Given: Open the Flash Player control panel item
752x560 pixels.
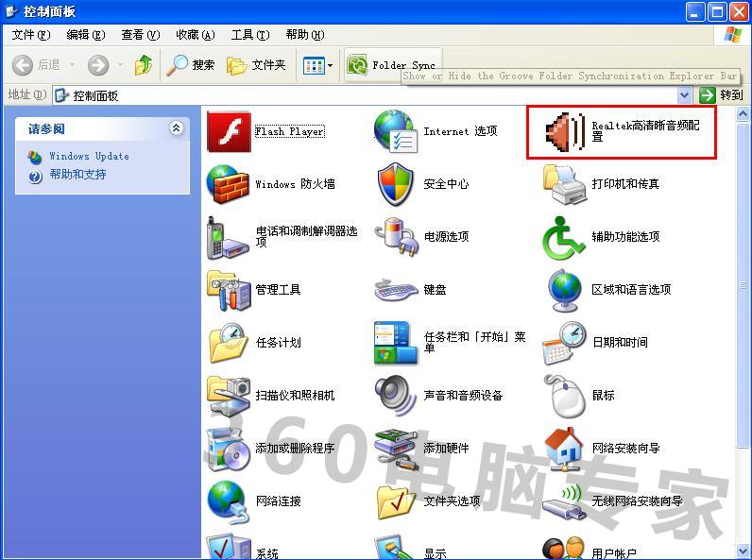Looking at the screenshot, I should pyautogui.click(x=229, y=132).
